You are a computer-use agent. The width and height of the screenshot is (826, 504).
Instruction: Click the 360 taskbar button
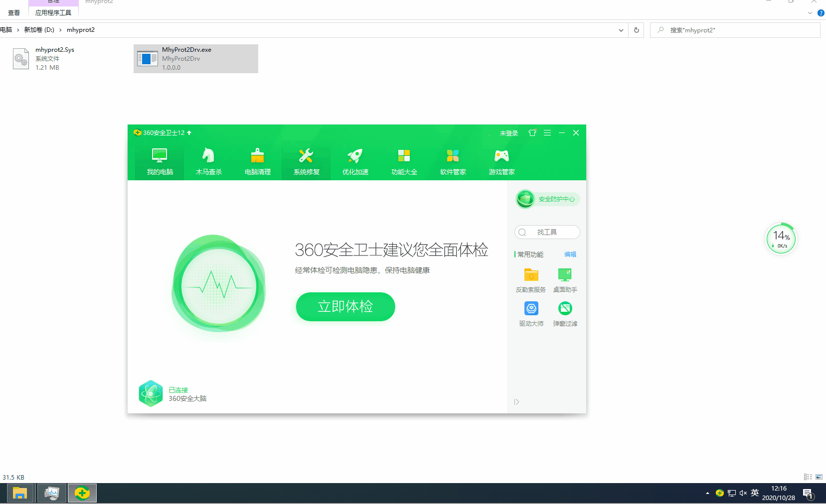pos(82,494)
